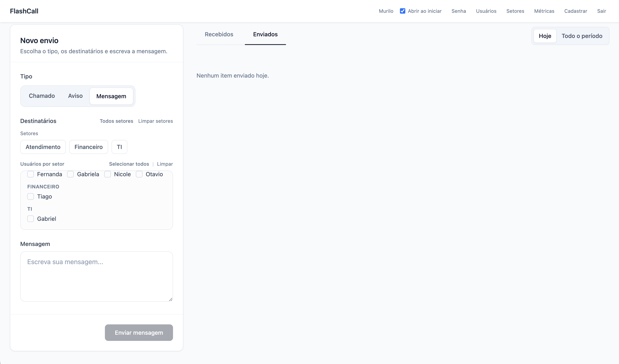This screenshot has height=364, width=619.
Task: Toggle the Financeiro sector chip
Action: point(88,147)
